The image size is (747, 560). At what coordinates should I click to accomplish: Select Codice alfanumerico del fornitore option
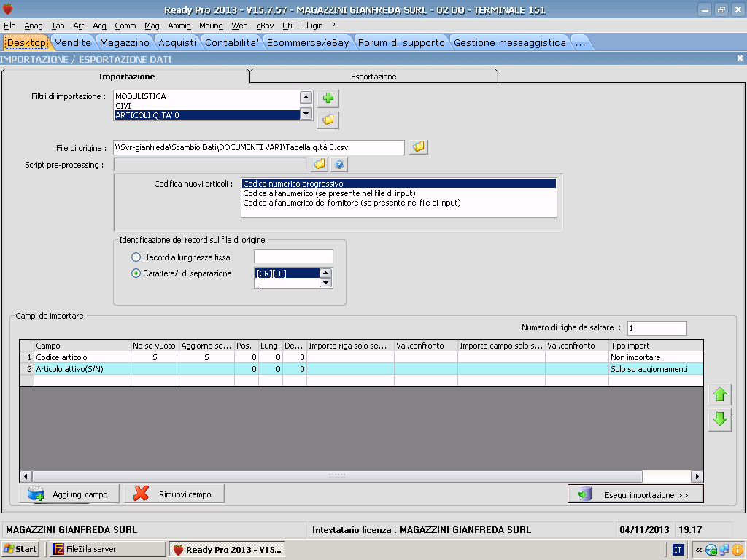[x=399, y=203]
